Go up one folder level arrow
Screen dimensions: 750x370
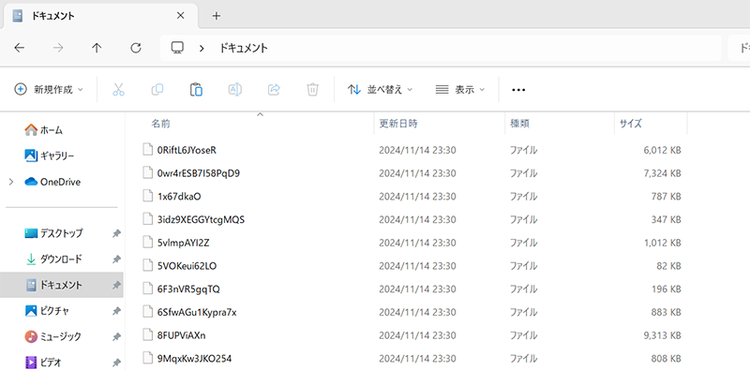tap(97, 48)
